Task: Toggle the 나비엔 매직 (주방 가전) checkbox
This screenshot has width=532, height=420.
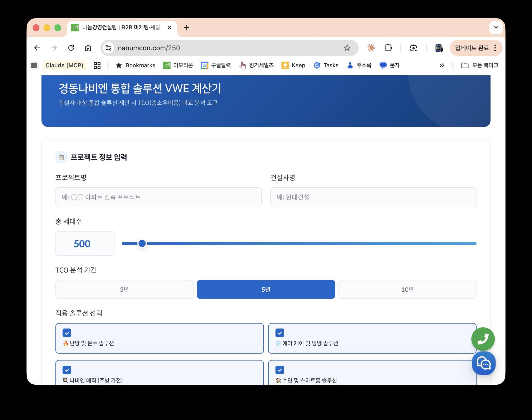Action: (x=67, y=370)
